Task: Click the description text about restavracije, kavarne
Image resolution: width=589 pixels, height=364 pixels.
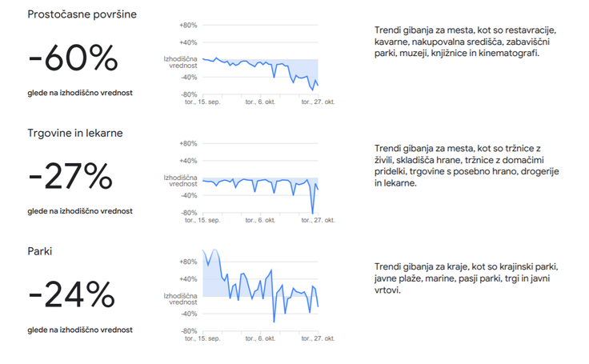Action: pyautogui.click(x=465, y=42)
